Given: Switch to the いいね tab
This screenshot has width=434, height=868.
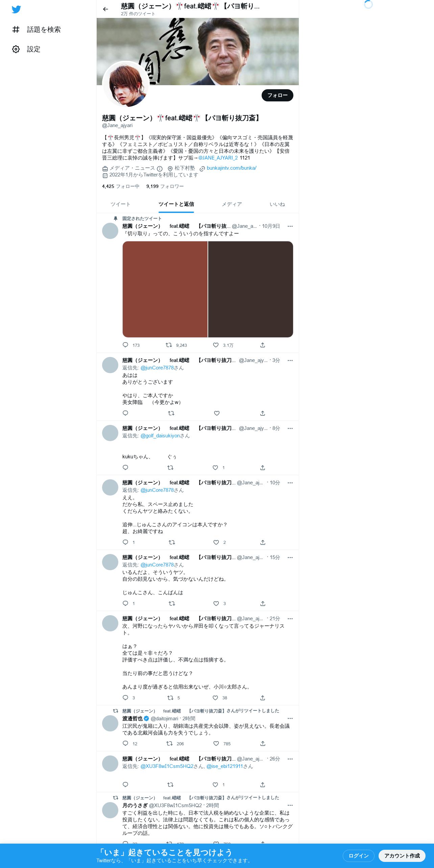Looking at the screenshot, I should [x=277, y=204].
